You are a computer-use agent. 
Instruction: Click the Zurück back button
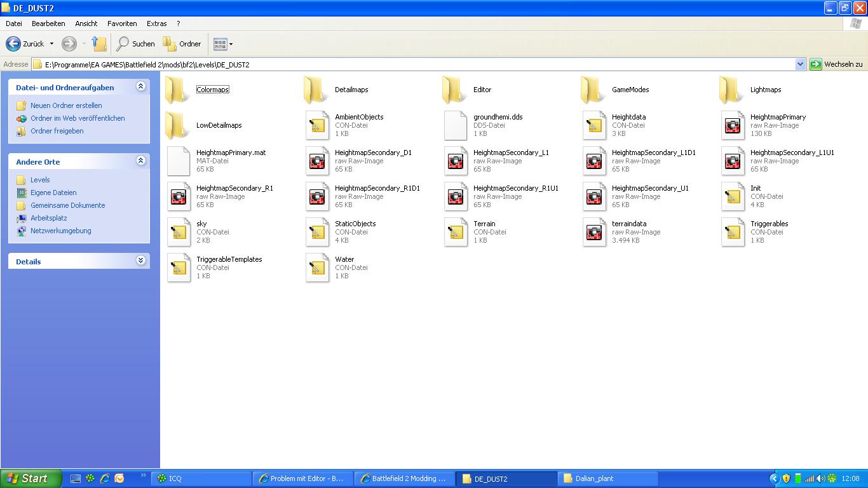(x=25, y=44)
